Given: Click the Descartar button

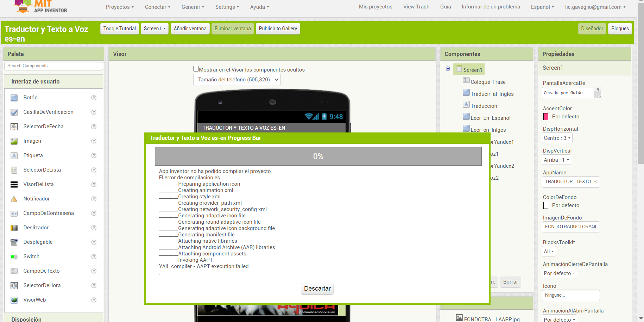Looking at the screenshot, I should (x=317, y=289).
